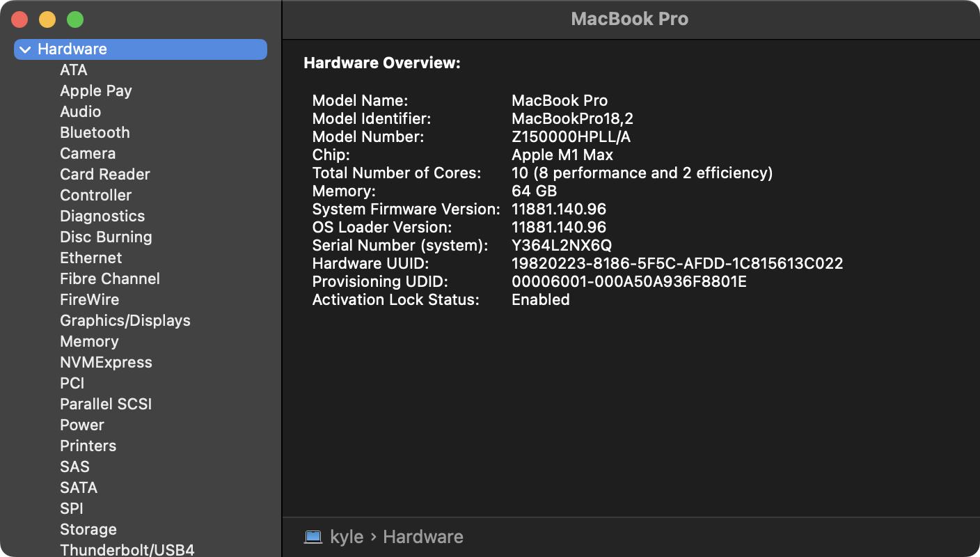
Task: Open the Audio hardware section
Action: coord(81,112)
